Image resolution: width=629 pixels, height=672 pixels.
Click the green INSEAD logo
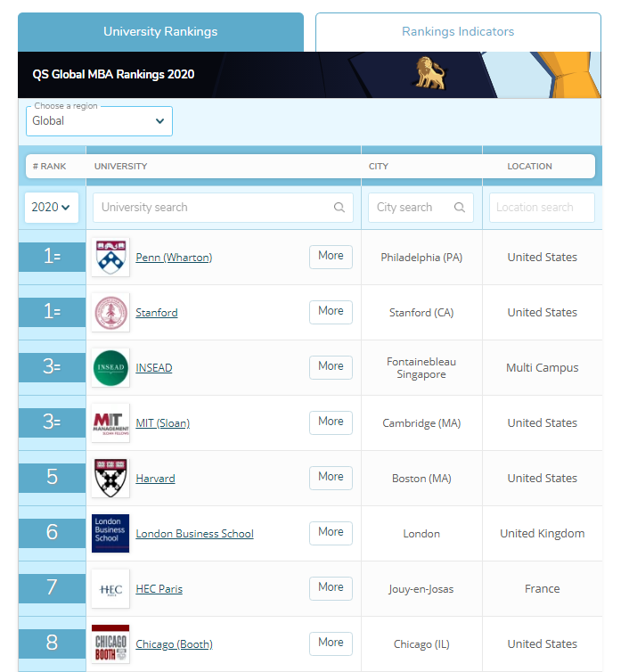tap(110, 368)
